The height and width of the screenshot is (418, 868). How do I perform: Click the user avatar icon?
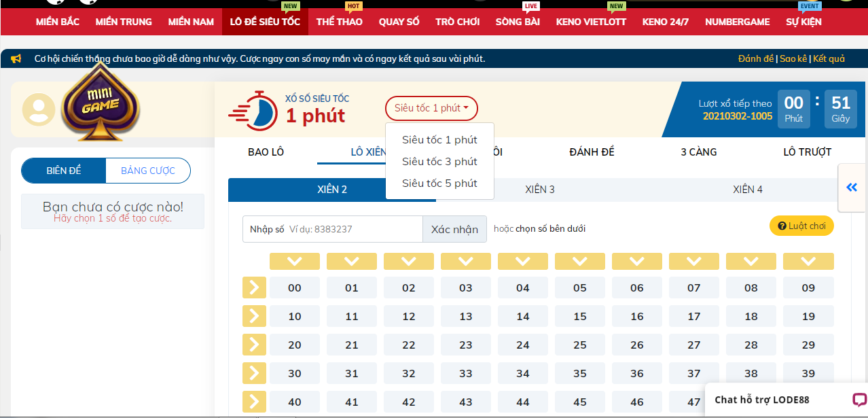pos(39,110)
